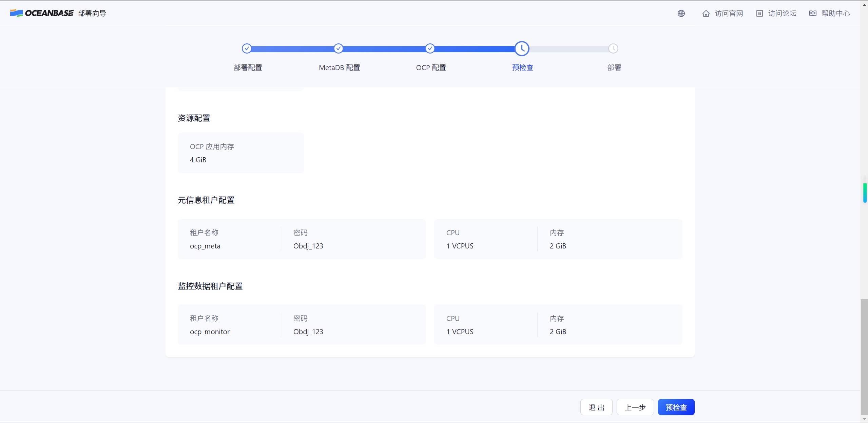Click the OceanBase logo
The image size is (868, 423).
click(42, 13)
